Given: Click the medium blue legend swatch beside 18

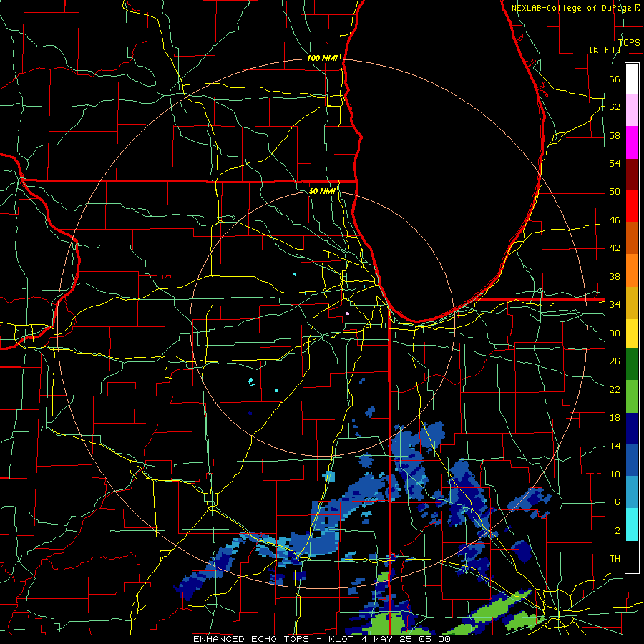Looking at the screenshot, I should pos(632,460).
